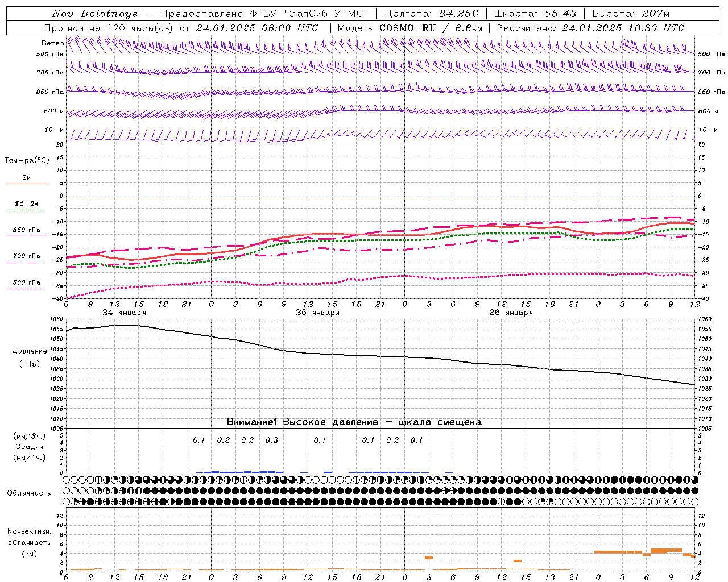Select warning text Внимание! Высокое давление
This screenshot has width=728, height=582.
[302, 422]
